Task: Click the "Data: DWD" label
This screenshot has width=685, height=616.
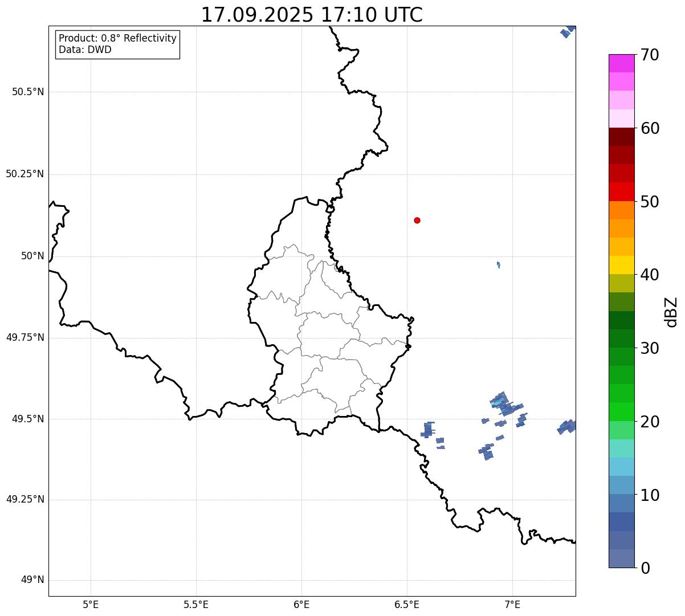Action: coord(85,50)
